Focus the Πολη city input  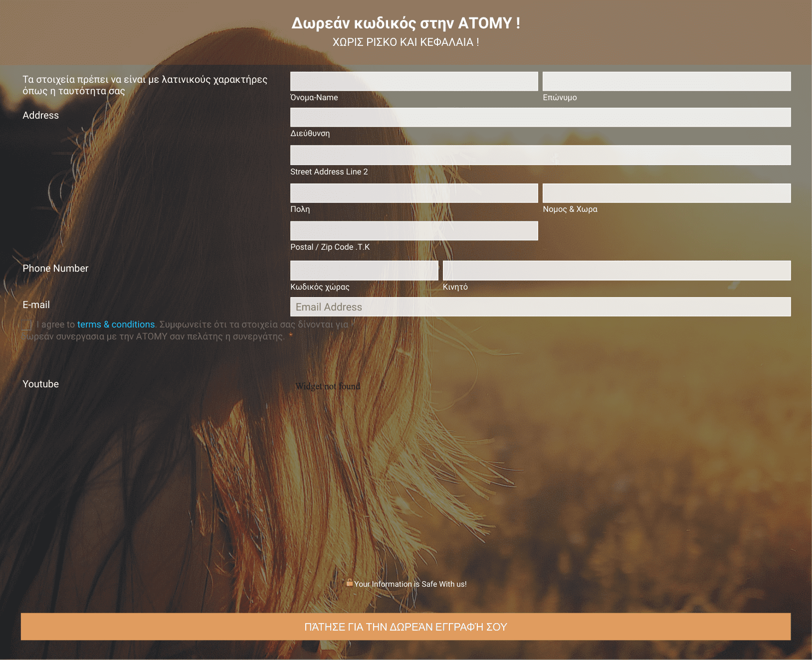[x=414, y=193]
